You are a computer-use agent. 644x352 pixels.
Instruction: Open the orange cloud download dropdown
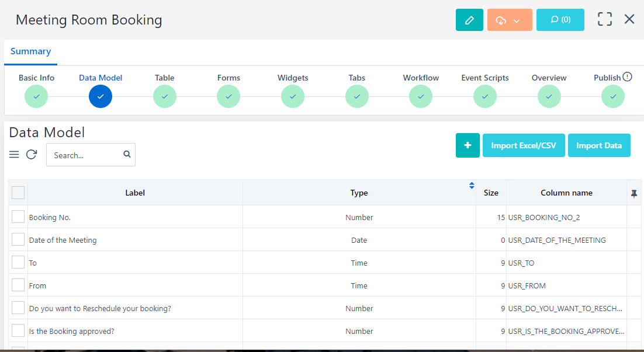509,20
